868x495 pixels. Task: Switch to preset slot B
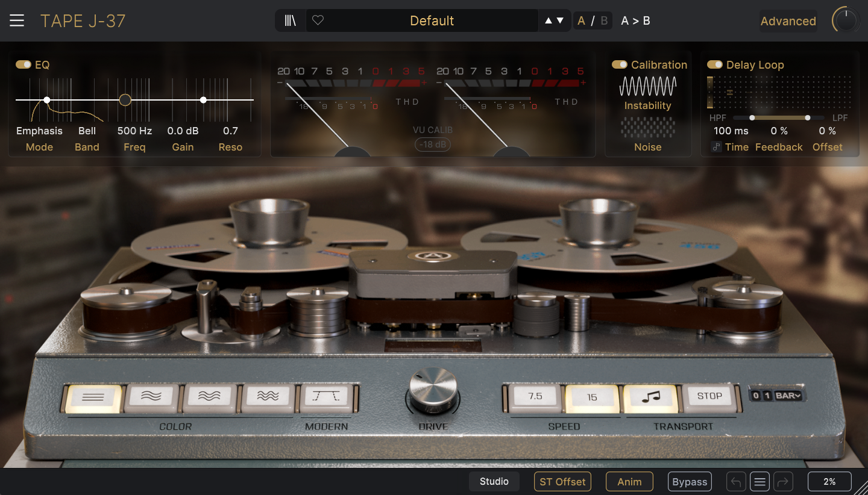[604, 21]
